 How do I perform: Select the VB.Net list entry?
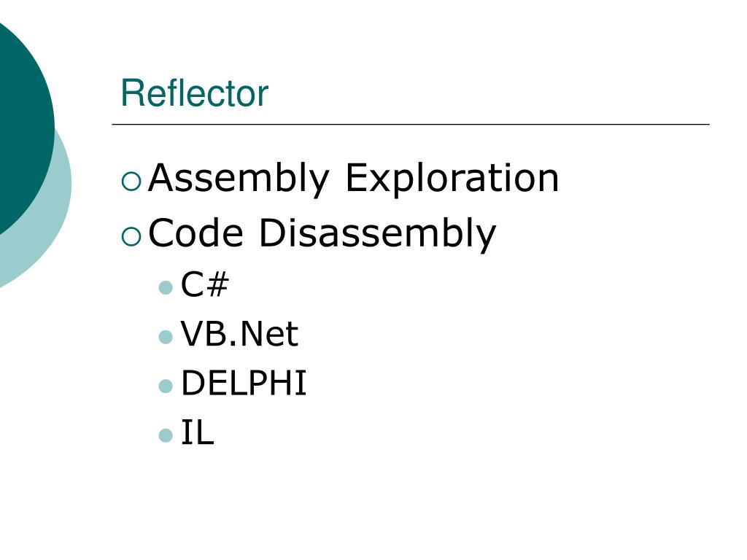239,333
